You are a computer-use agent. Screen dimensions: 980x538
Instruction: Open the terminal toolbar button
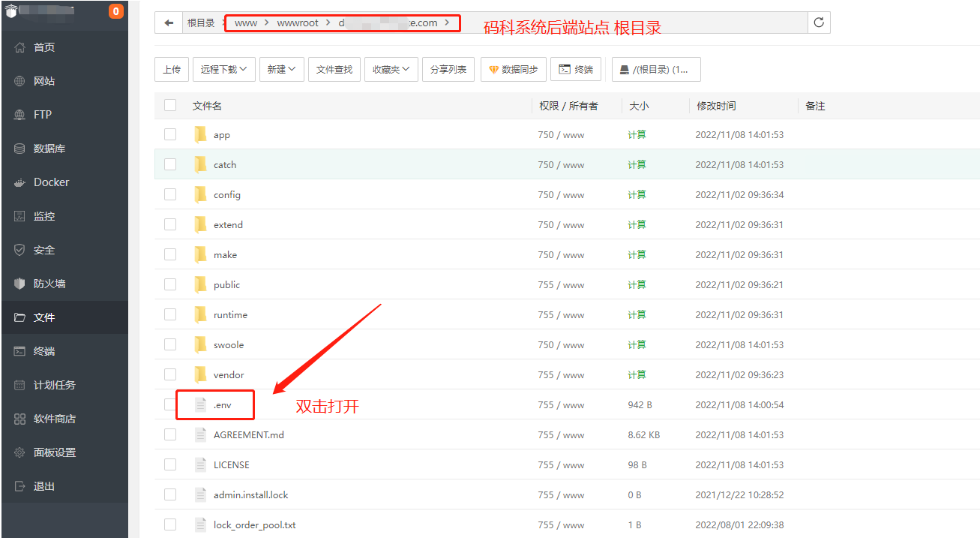[x=575, y=69]
